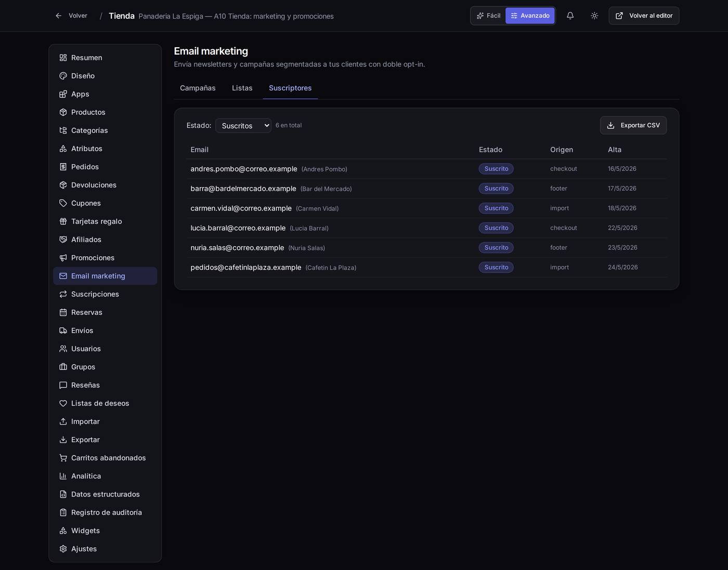Click the Reseñas speech bubble icon

click(x=63, y=385)
